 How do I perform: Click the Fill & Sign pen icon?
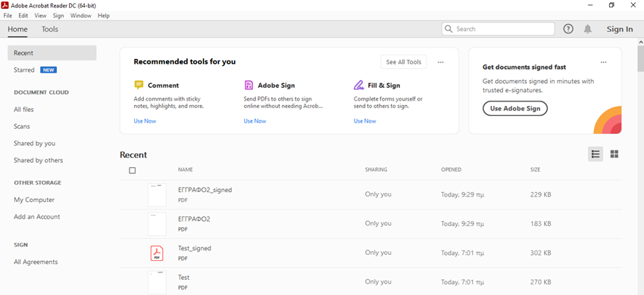point(358,85)
